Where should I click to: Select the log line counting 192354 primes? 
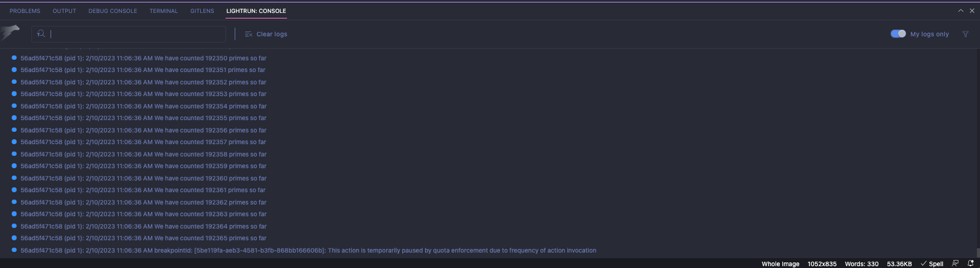point(143,106)
